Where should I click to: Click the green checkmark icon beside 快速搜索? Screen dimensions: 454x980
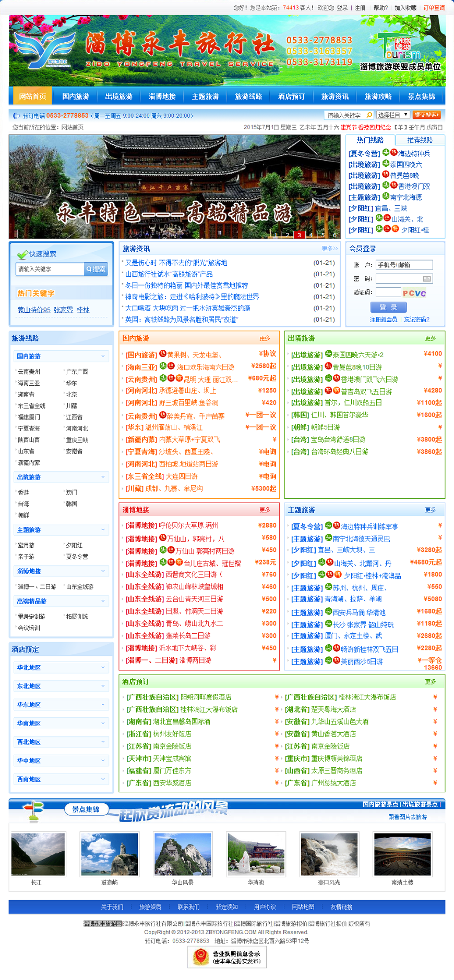tap(22, 254)
